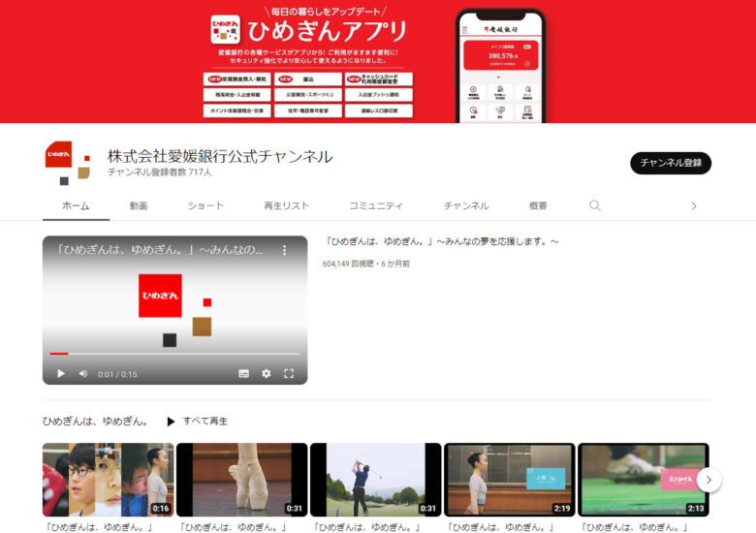Open the チャンネル tab

(x=466, y=205)
